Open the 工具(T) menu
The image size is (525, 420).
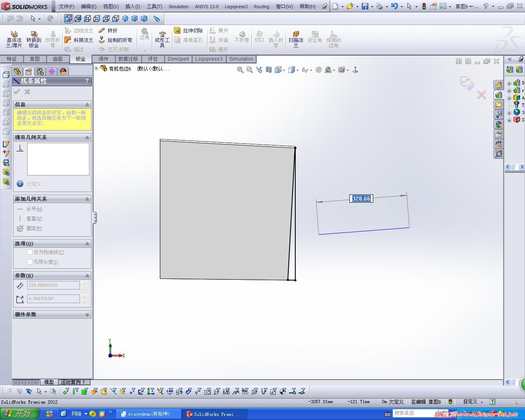154,7
